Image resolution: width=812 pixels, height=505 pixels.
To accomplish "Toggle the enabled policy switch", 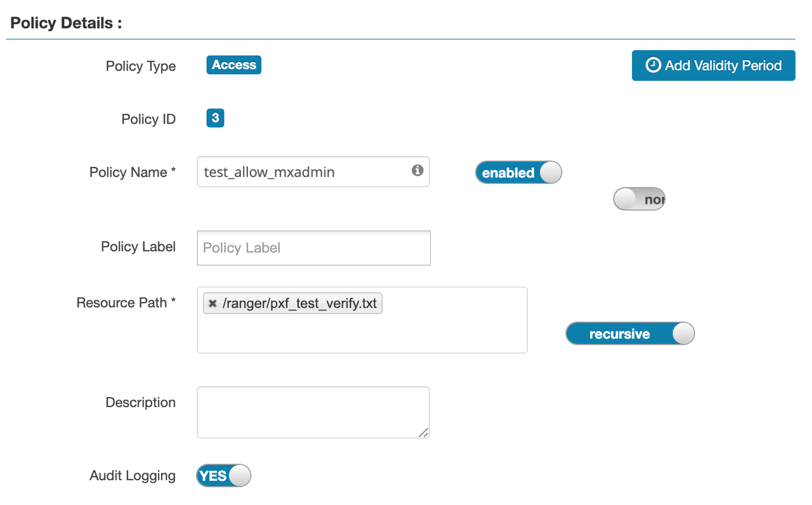I will 518,173.
